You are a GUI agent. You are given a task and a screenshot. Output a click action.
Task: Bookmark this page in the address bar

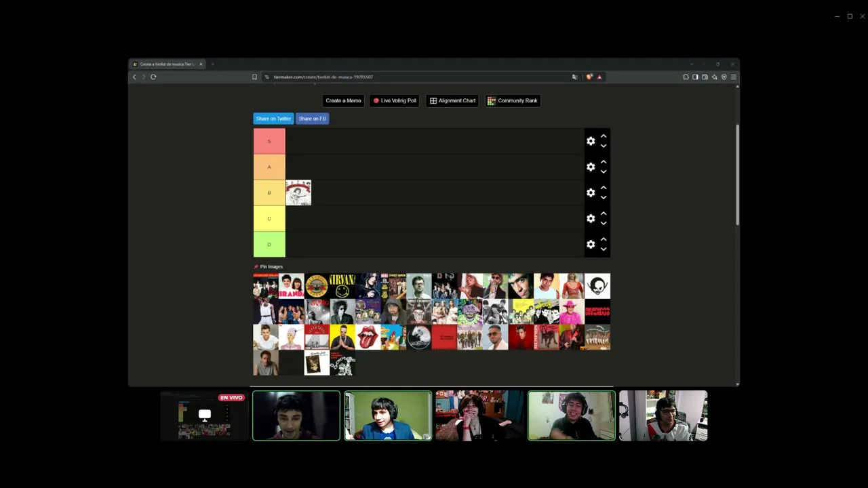[x=254, y=77]
